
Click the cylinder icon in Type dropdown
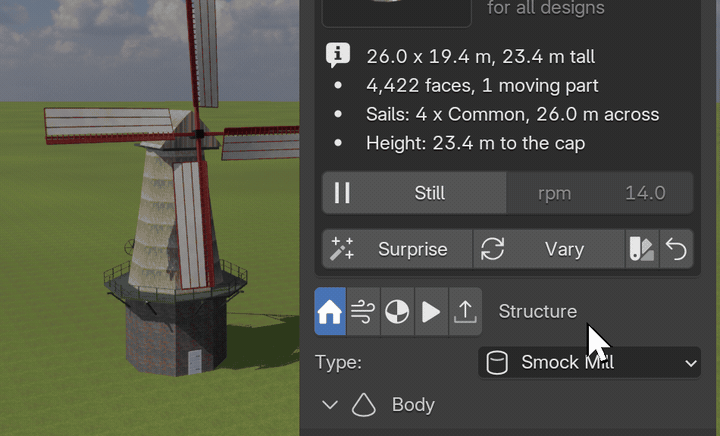coord(497,363)
